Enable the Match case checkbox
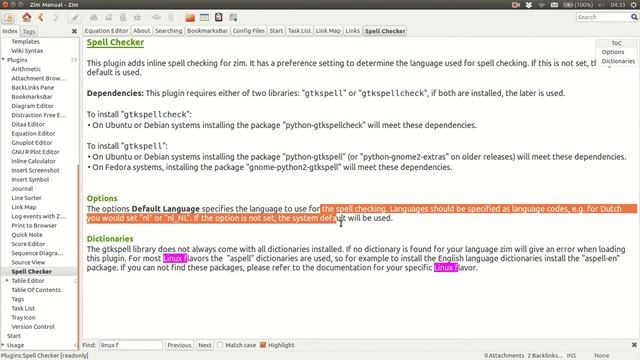640x360 pixels. (220, 345)
